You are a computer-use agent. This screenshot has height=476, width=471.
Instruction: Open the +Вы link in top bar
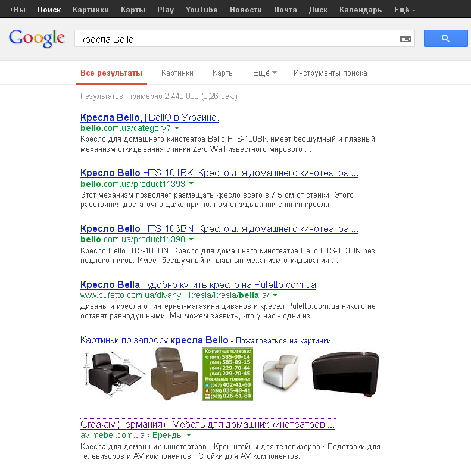17,10
